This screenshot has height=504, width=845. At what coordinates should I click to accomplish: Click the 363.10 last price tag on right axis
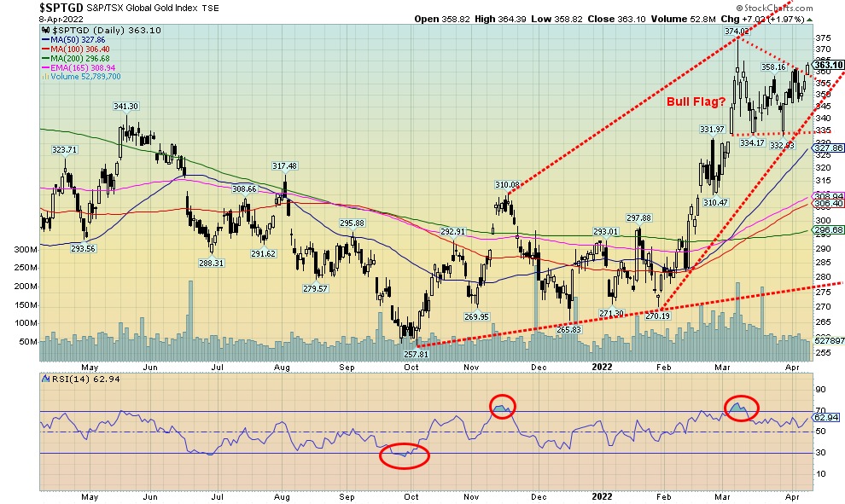pyautogui.click(x=825, y=65)
